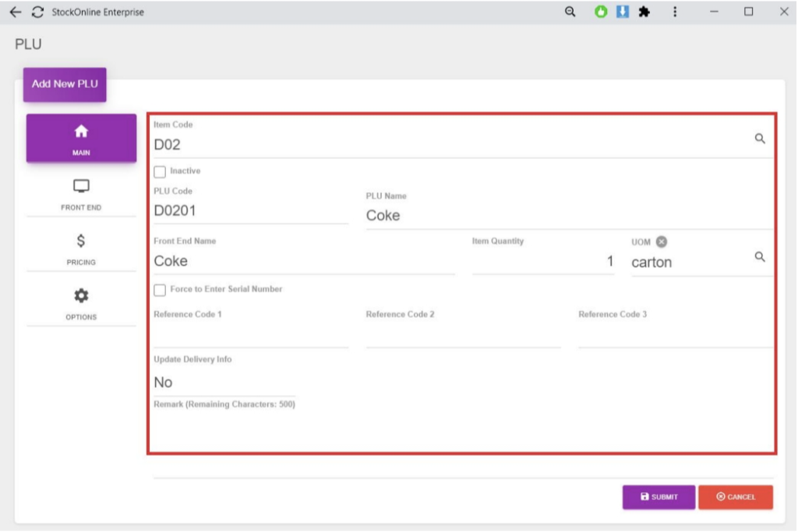Click into the Reference Code 1 field
798x532 pixels.
click(250, 336)
